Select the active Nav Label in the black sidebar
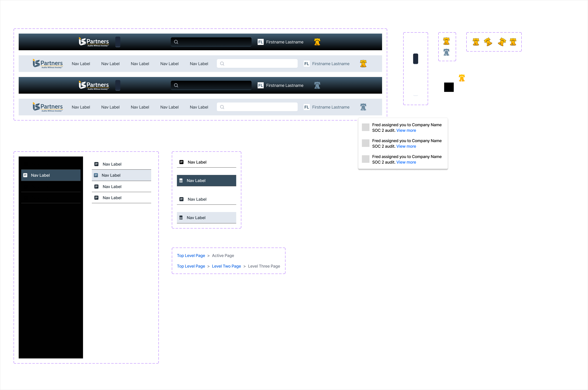Screen dimensions: 588x390 pos(51,175)
